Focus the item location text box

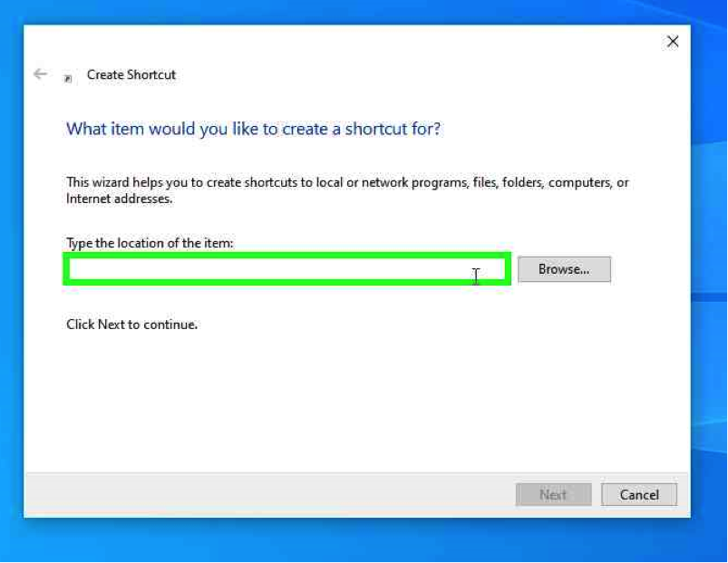pos(272,269)
